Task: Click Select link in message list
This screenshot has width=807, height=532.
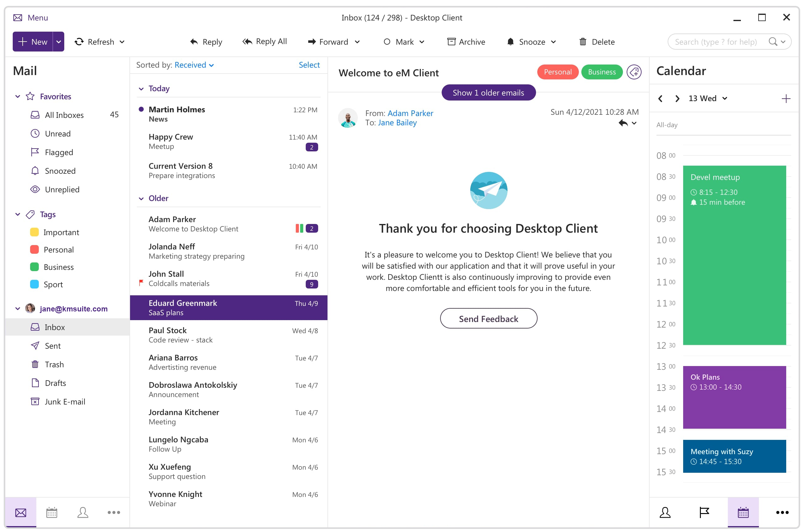Action: coord(309,65)
